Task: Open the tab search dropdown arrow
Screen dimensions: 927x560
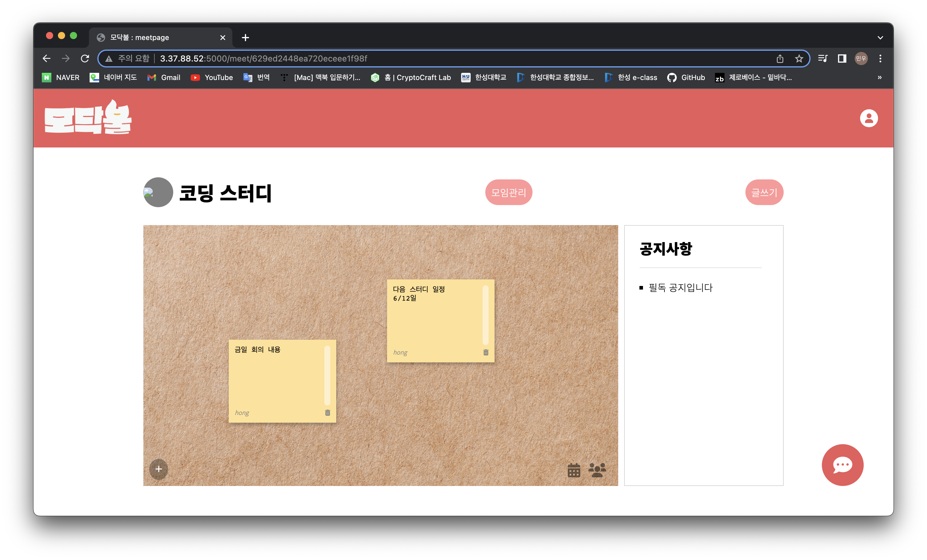Action: coord(880,38)
